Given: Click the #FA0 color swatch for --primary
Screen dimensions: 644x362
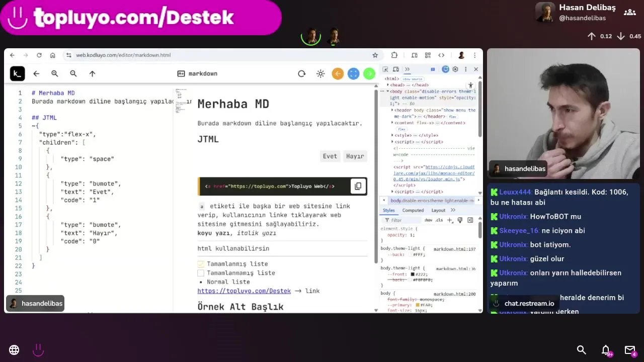Looking at the screenshot, I should coord(417,305).
